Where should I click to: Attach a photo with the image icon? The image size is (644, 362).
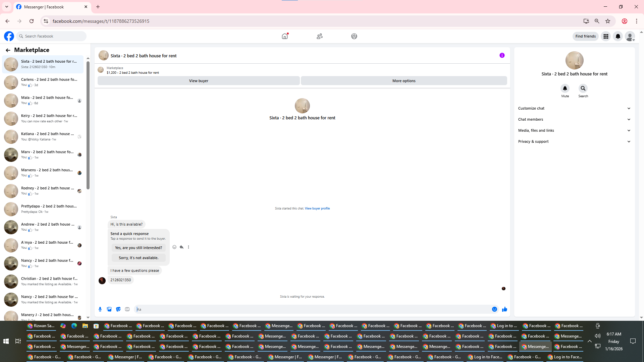pyautogui.click(x=109, y=309)
